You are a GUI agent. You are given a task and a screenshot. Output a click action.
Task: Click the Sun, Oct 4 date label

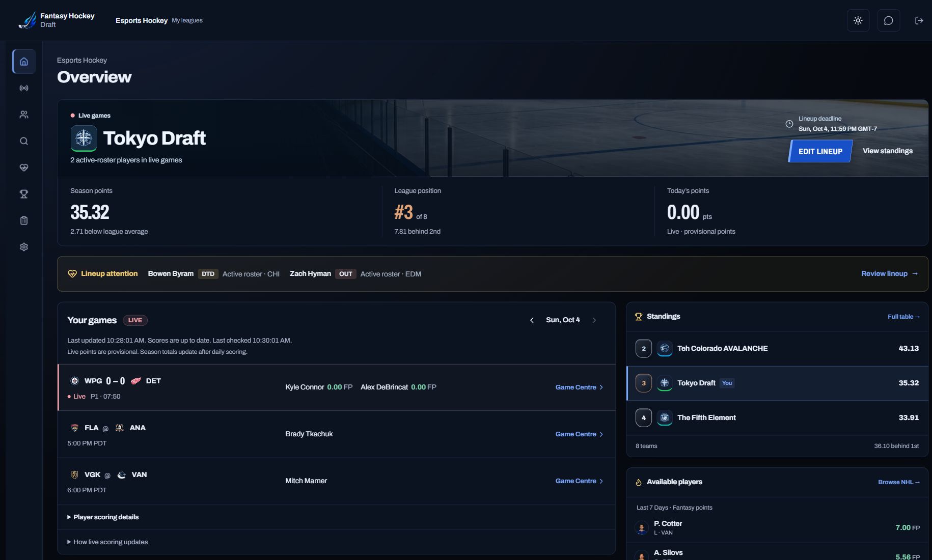point(563,320)
